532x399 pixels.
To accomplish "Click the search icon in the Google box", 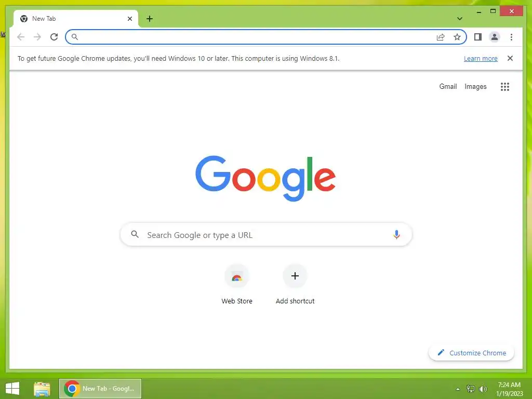I will [135, 234].
